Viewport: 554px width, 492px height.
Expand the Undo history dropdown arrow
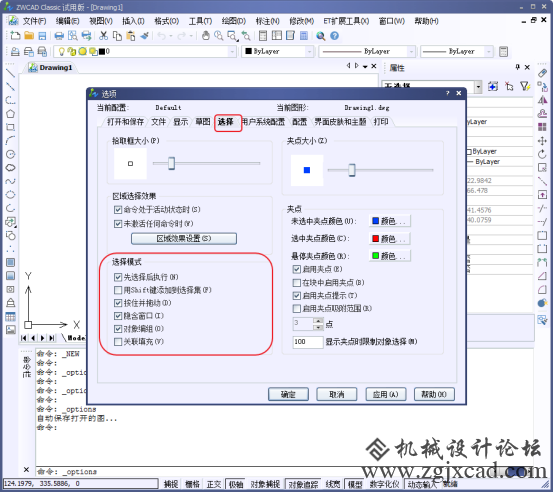coord(171,36)
